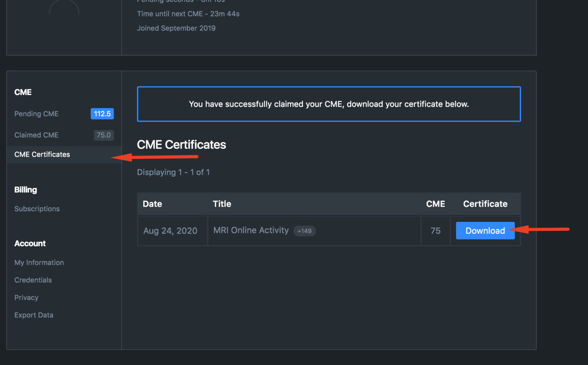Image resolution: width=588 pixels, height=365 pixels.
Task: Click the 75.0 claimed CME badge
Action: click(x=104, y=135)
